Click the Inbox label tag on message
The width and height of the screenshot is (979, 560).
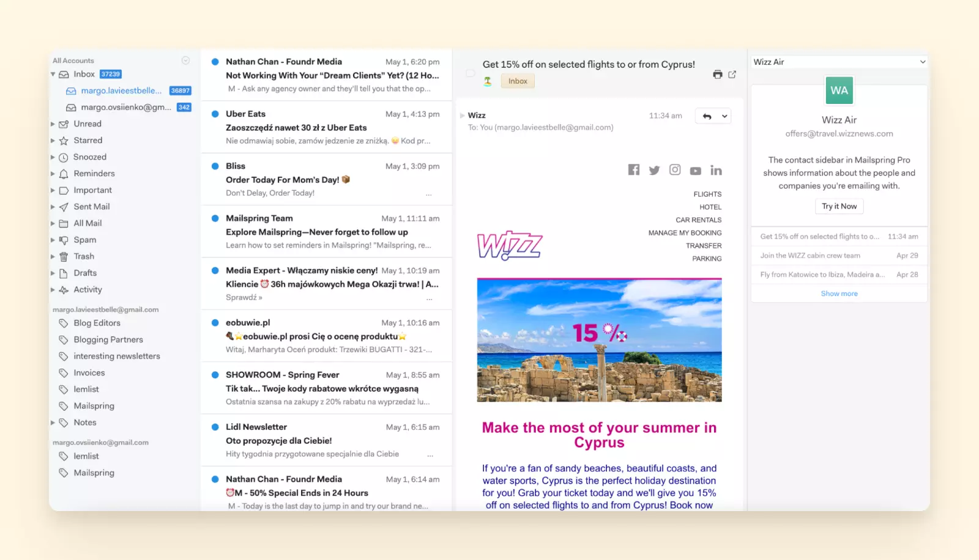(518, 81)
